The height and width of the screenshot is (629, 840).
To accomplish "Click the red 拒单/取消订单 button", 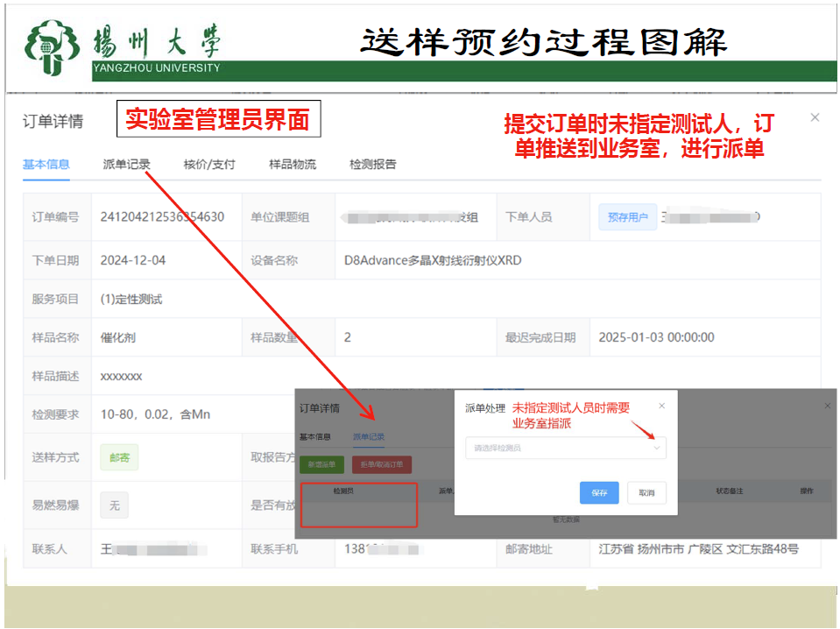I will coord(381,465).
